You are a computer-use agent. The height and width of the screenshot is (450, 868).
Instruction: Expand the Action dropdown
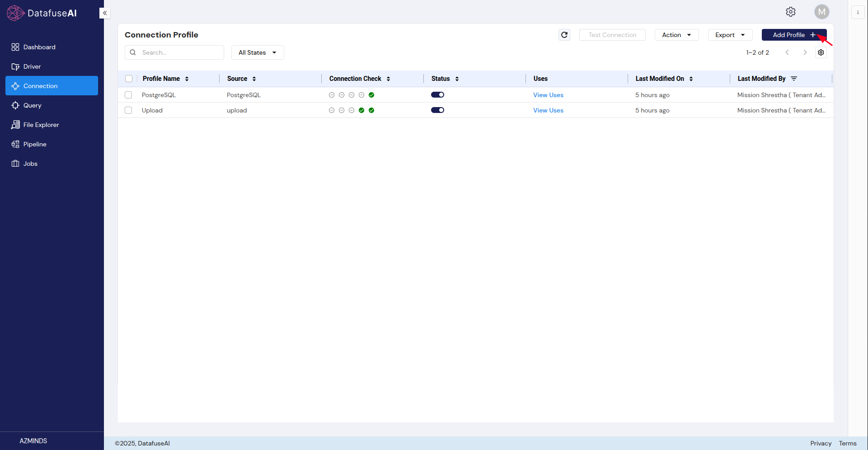pyautogui.click(x=676, y=35)
